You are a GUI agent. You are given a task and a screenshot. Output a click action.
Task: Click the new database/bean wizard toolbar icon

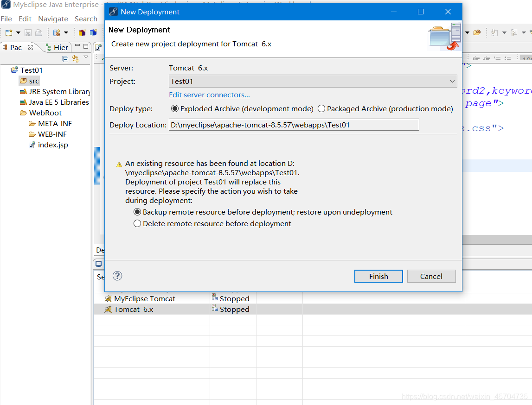pyautogui.click(x=57, y=32)
